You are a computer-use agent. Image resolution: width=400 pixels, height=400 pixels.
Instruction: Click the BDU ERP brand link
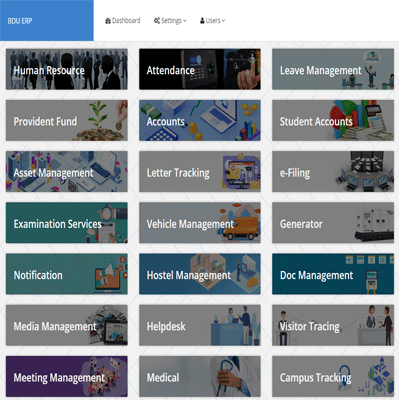(x=20, y=21)
